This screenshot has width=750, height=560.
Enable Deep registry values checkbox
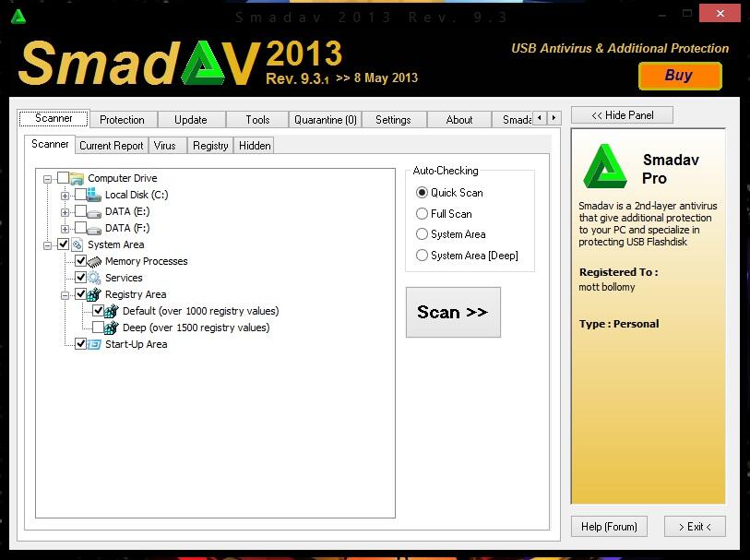[98, 328]
